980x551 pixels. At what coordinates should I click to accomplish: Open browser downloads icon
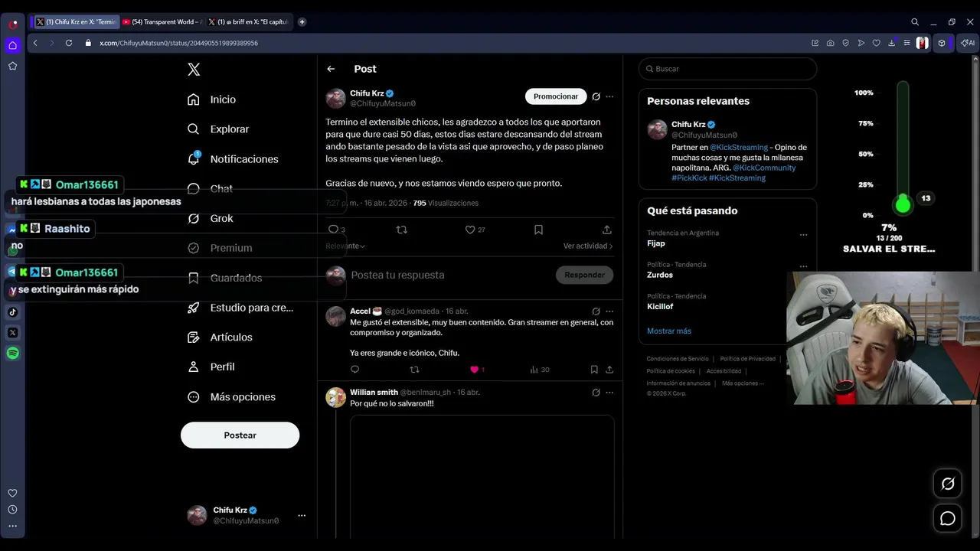(x=891, y=43)
